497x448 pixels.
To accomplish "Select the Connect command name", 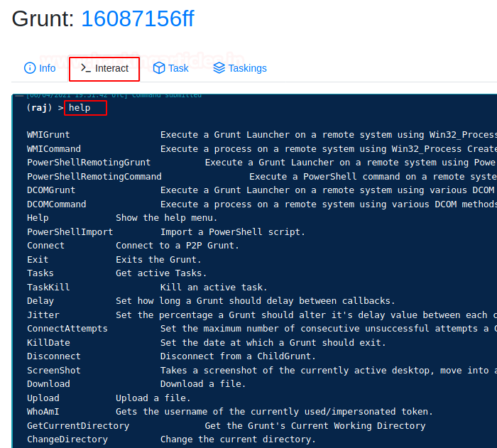I will [45, 246].
